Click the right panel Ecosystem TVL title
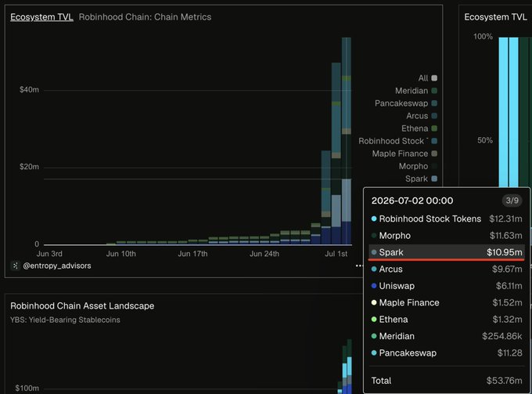The width and height of the screenshot is (532, 394). point(495,17)
